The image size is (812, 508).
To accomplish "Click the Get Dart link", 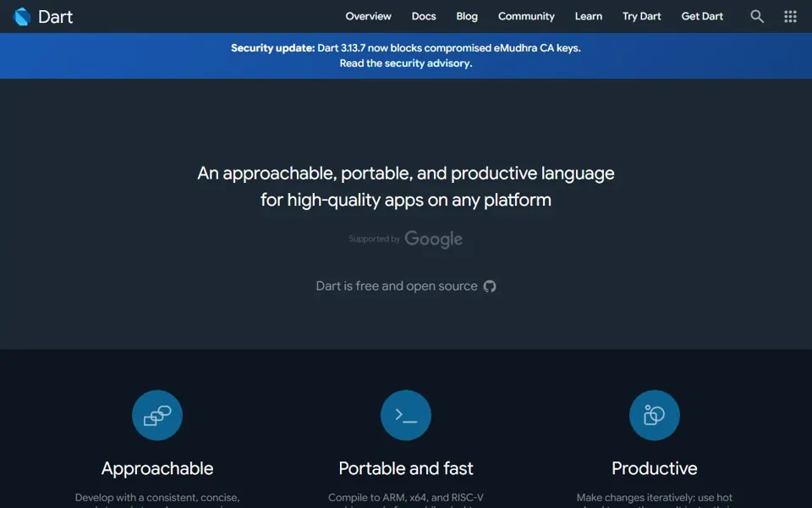I will (x=702, y=17).
